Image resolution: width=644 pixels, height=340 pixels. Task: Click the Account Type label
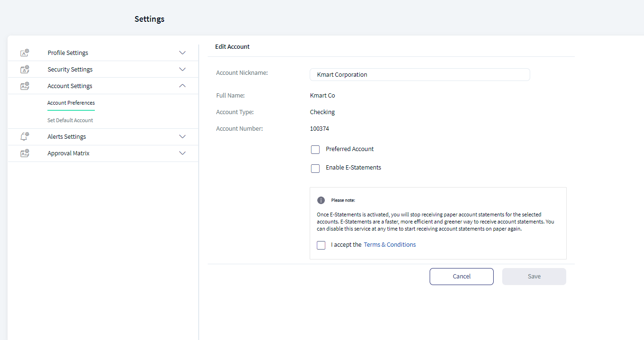click(x=235, y=112)
